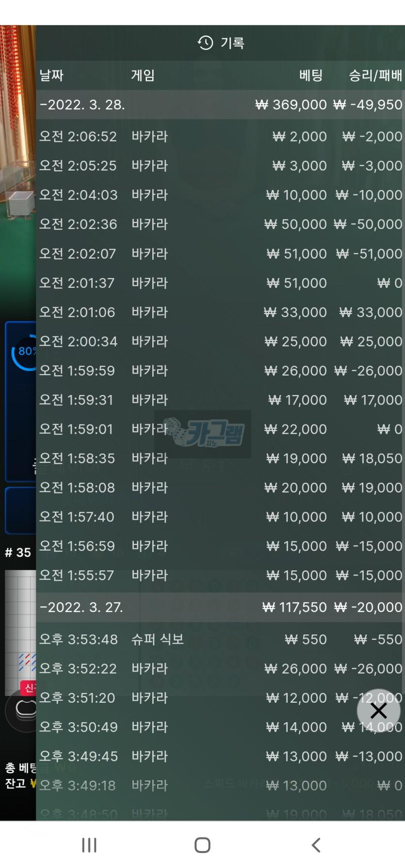This screenshot has width=405, height=868.
Task: Select the 승리/패배 column header
Action: coord(375,76)
